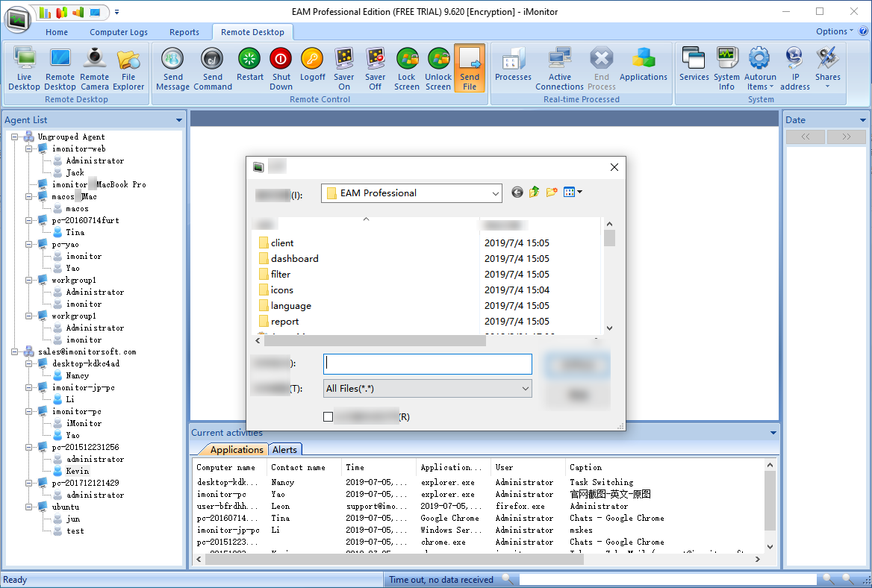Image resolution: width=872 pixels, height=588 pixels.
Task: Collapse Ungrouped Agent tree node
Action: (15, 137)
